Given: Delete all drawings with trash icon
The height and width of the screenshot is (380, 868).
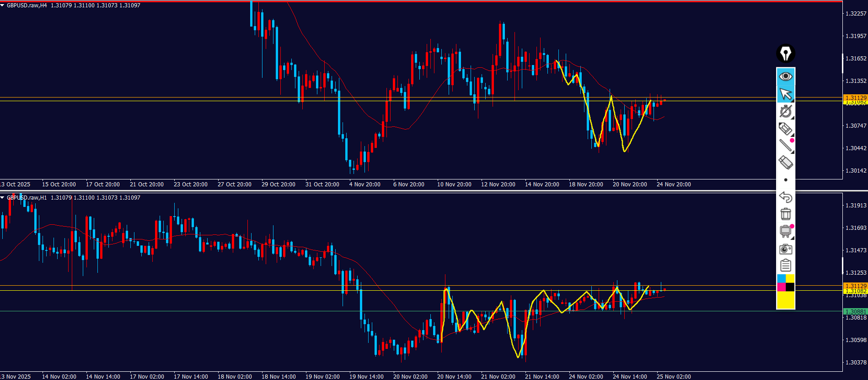Looking at the screenshot, I should (x=785, y=214).
